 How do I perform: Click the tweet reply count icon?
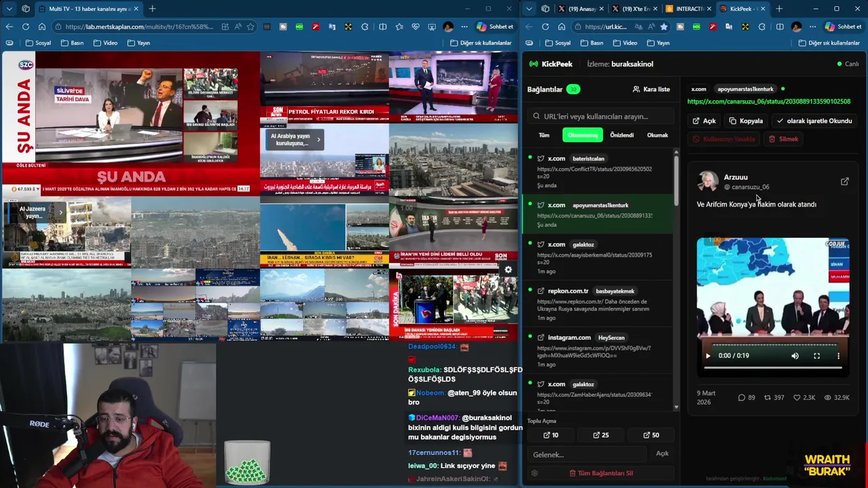pos(742,398)
